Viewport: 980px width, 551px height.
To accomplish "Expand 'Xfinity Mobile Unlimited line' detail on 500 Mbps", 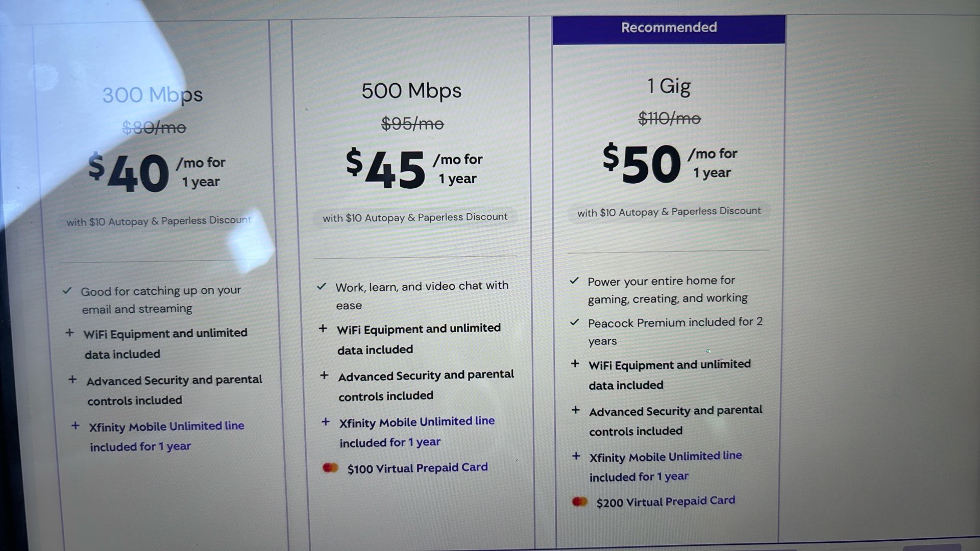I will pyautogui.click(x=416, y=432).
